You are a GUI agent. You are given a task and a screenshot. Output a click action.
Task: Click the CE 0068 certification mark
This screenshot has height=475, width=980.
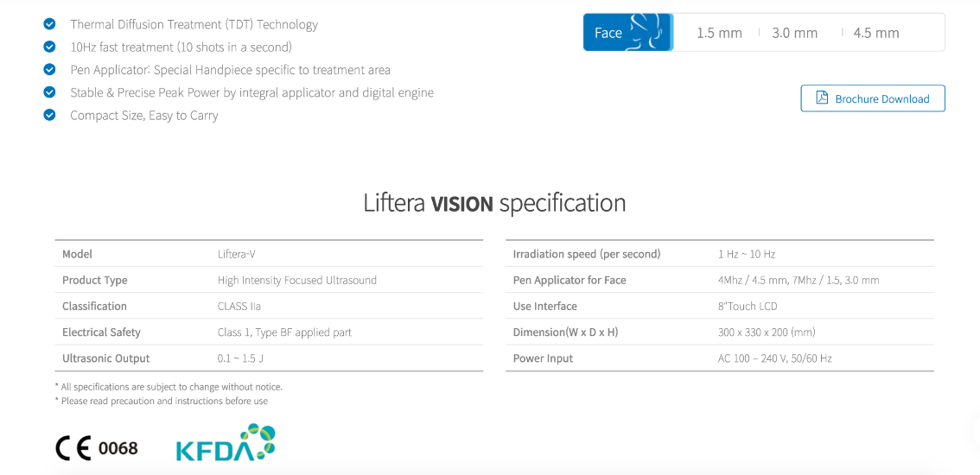[97, 447]
